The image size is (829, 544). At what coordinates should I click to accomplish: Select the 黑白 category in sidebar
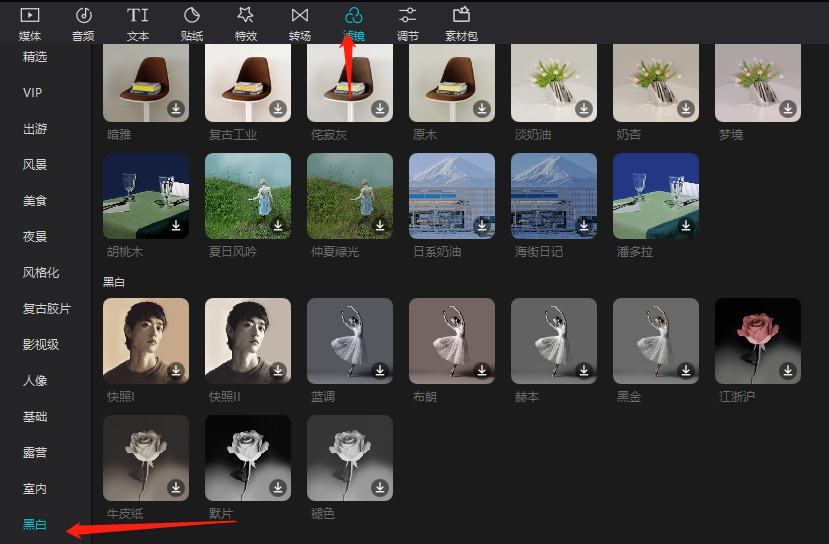(x=35, y=524)
